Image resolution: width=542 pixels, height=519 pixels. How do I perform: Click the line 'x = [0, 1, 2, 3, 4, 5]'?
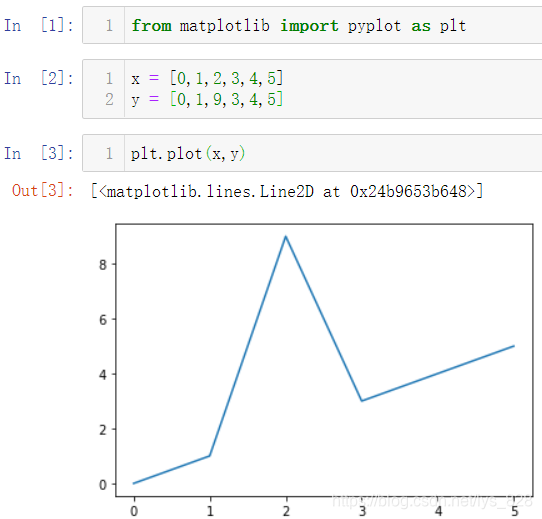(x=207, y=78)
